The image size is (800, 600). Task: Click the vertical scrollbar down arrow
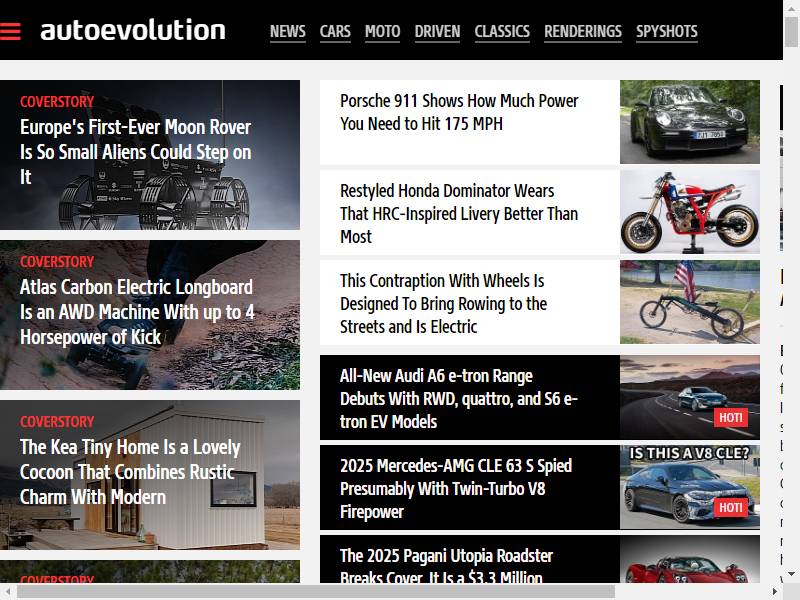point(791,574)
